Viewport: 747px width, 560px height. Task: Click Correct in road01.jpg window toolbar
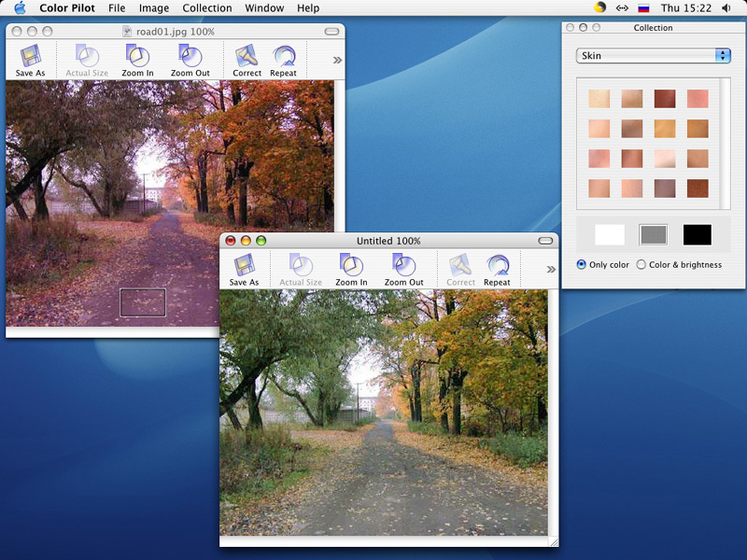click(x=247, y=61)
